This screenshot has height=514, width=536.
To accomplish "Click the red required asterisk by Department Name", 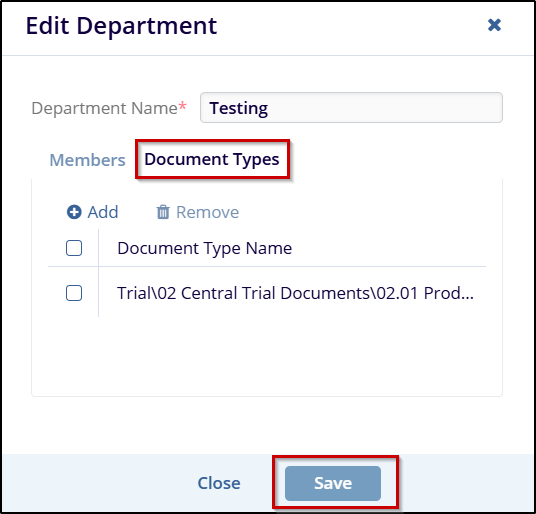I will pyautogui.click(x=183, y=106).
